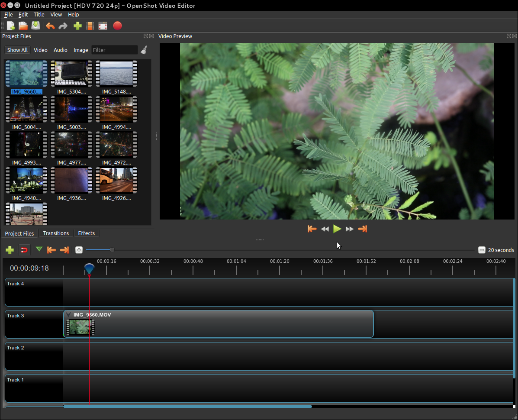Switch the file filter to Video
The image size is (518, 420).
click(41, 50)
